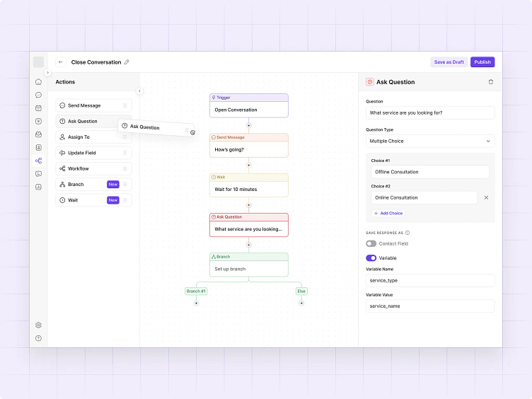The width and height of the screenshot is (532, 399).
Task: Add step after the Trigger node
Action: 249,125
